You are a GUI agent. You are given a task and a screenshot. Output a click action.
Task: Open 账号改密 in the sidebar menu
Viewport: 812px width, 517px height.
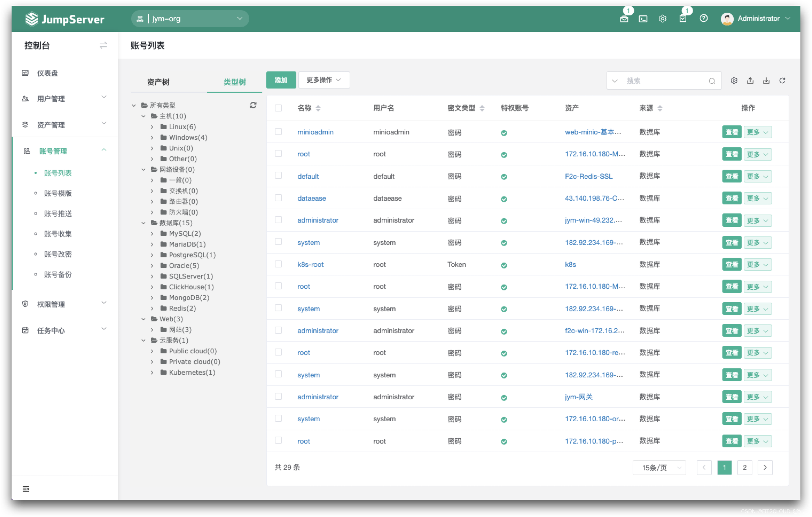tap(58, 254)
